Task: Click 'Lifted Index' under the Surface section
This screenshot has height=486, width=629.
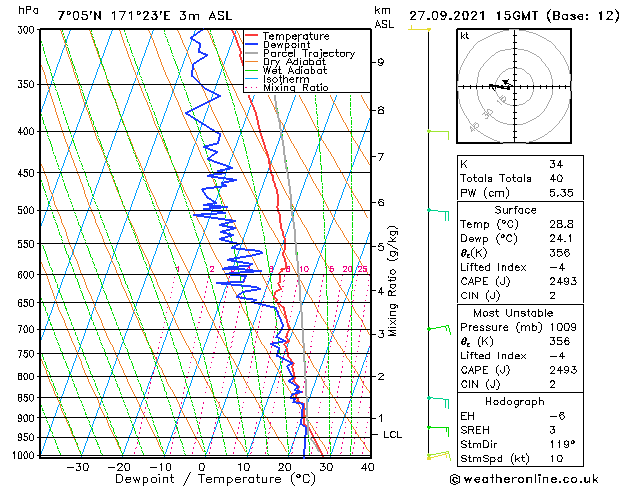Action: tap(493, 267)
